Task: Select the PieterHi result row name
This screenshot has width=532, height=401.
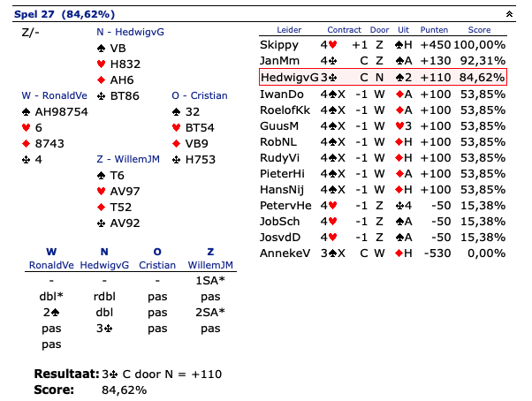Action: click(x=282, y=174)
